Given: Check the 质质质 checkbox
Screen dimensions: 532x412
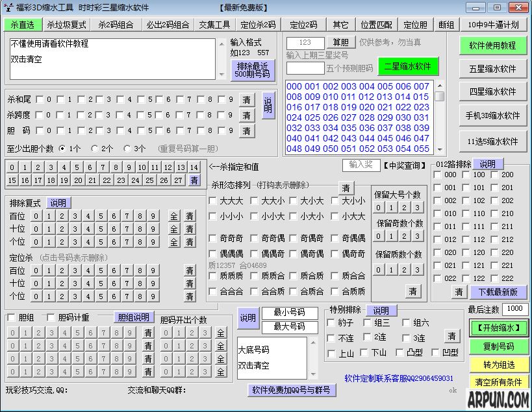Looking at the screenshot, I should point(212,276).
